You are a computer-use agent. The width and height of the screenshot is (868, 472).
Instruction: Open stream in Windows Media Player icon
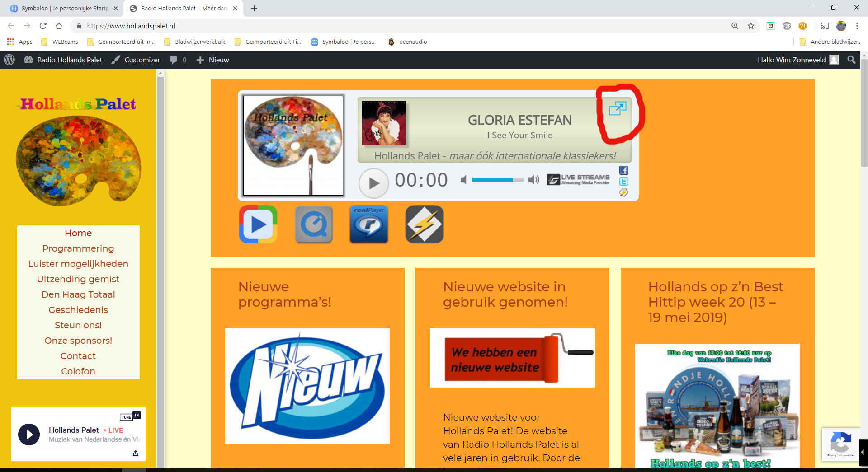pyautogui.click(x=258, y=224)
